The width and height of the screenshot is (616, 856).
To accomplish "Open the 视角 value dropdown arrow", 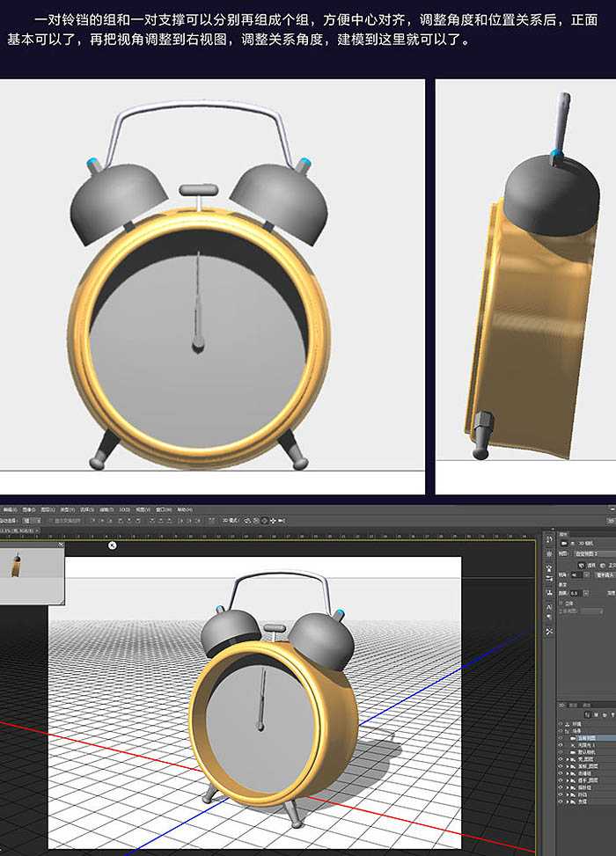I will [587, 574].
